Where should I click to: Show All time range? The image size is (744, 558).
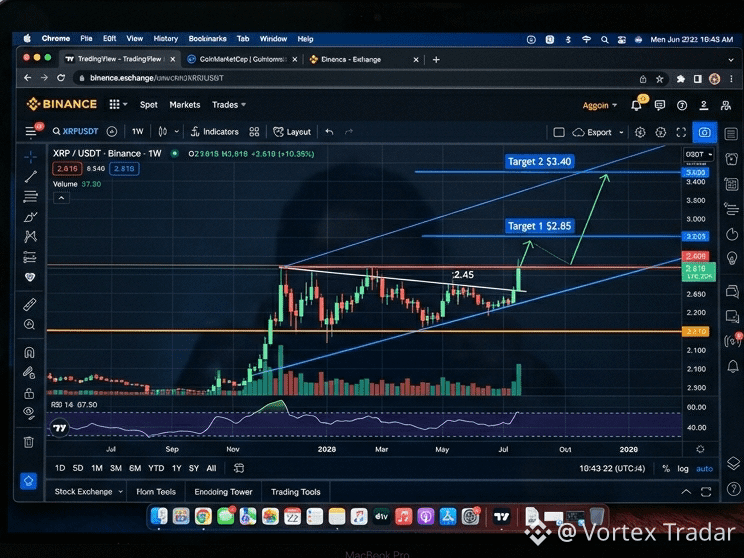211,468
